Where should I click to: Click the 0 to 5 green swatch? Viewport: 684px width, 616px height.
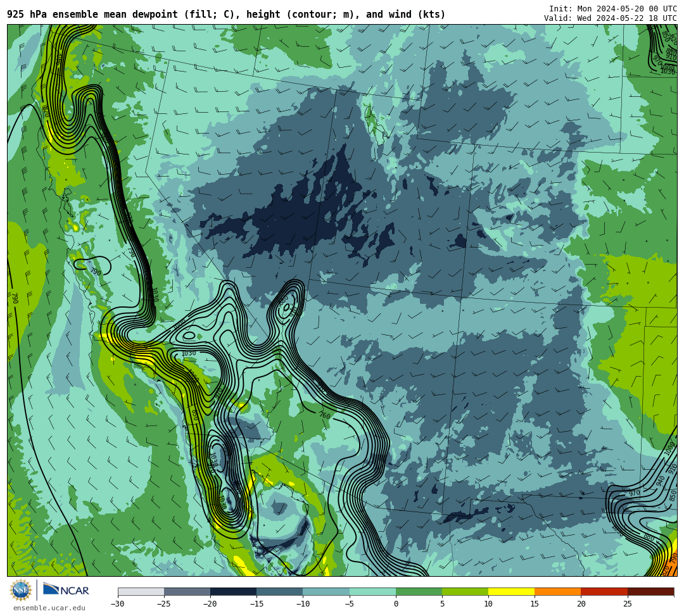pyautogui.click(x=419, y=591)
